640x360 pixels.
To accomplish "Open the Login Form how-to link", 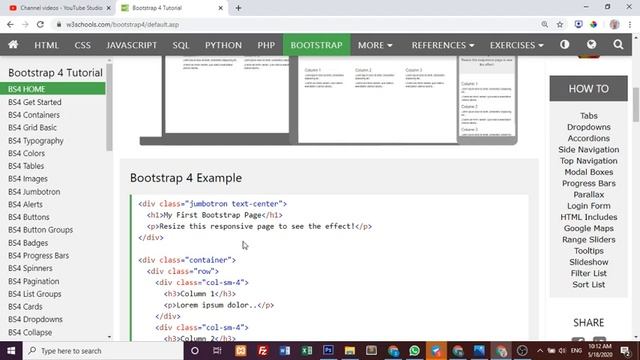I will pos(589,206).
